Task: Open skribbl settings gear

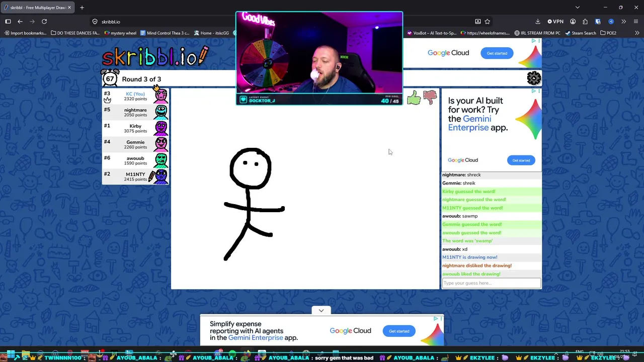Action: click(534, 78)
